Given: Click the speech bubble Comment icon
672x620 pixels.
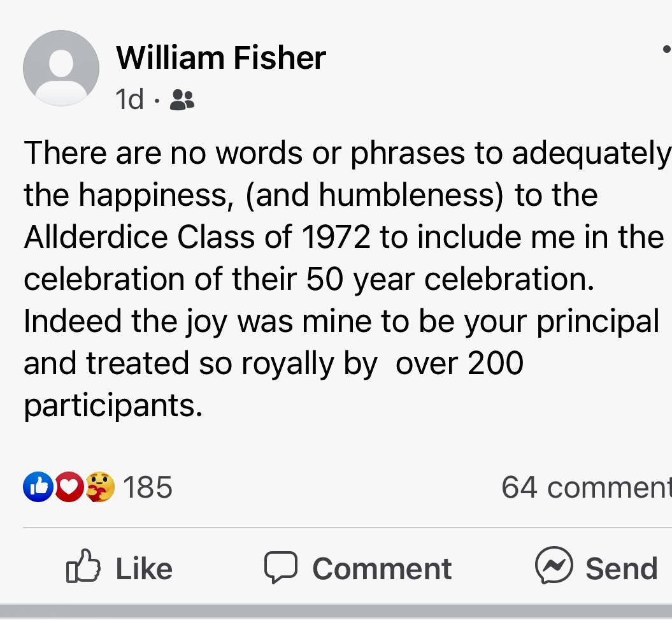Looking at the screenshot, I should (281, 567).
